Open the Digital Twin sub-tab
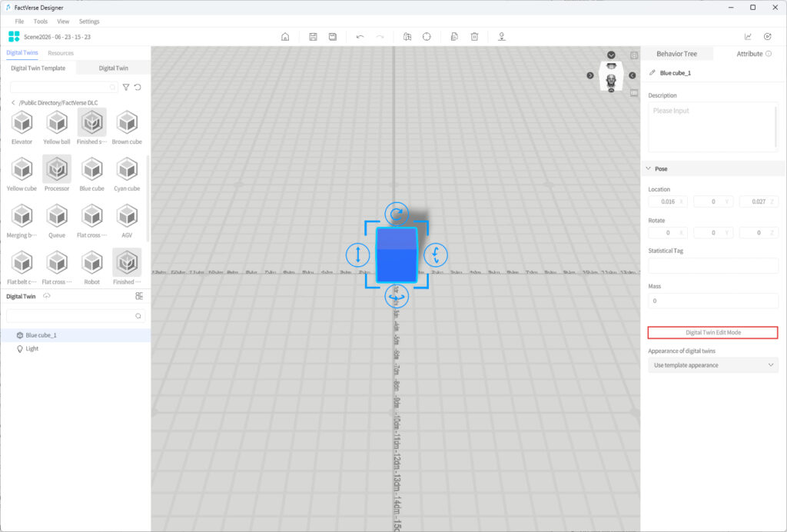The width and height of the screenshot is (787, 532). pos(114,68)
